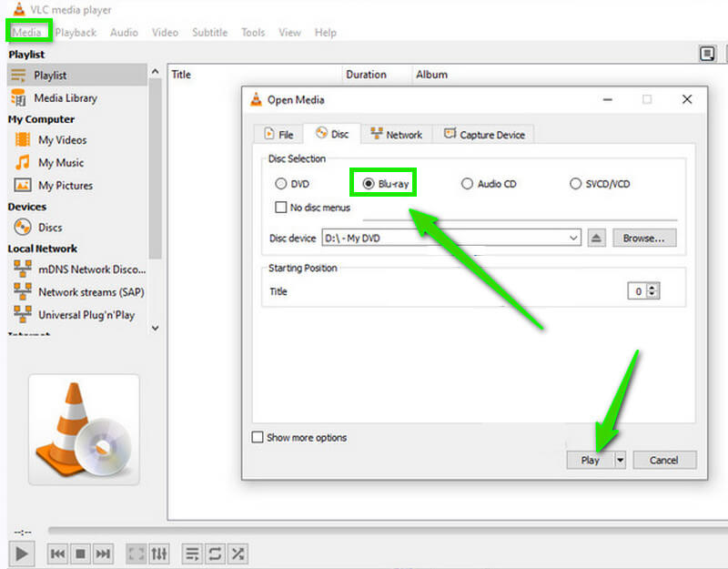Toggle random shuffle icon
Viewport: 728px width, 569px height.
point(238,554)
